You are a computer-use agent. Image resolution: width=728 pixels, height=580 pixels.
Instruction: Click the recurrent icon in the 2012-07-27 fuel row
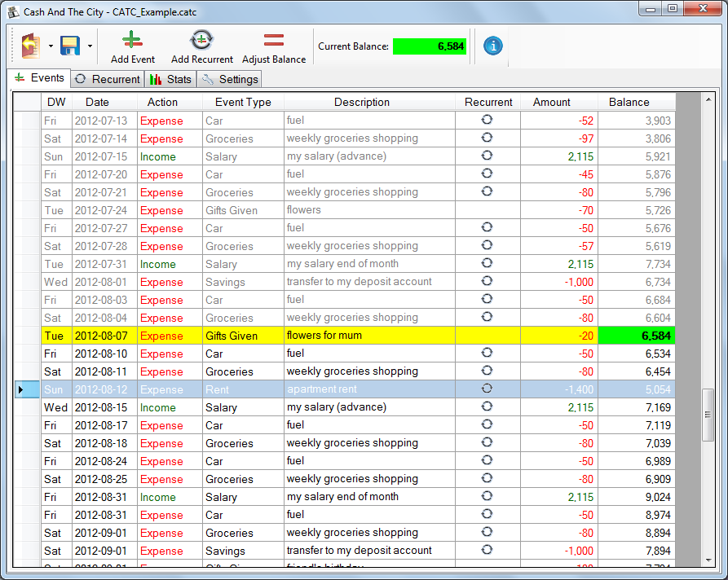click(487, 227)
